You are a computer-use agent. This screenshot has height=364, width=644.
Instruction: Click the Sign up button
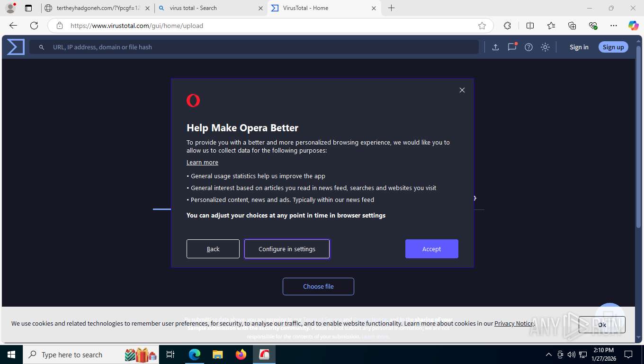point(613,47)
